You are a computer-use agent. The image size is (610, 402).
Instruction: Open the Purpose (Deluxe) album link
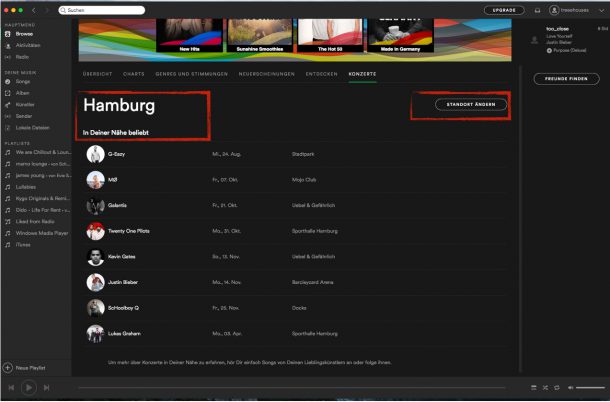tap(570, 51)
